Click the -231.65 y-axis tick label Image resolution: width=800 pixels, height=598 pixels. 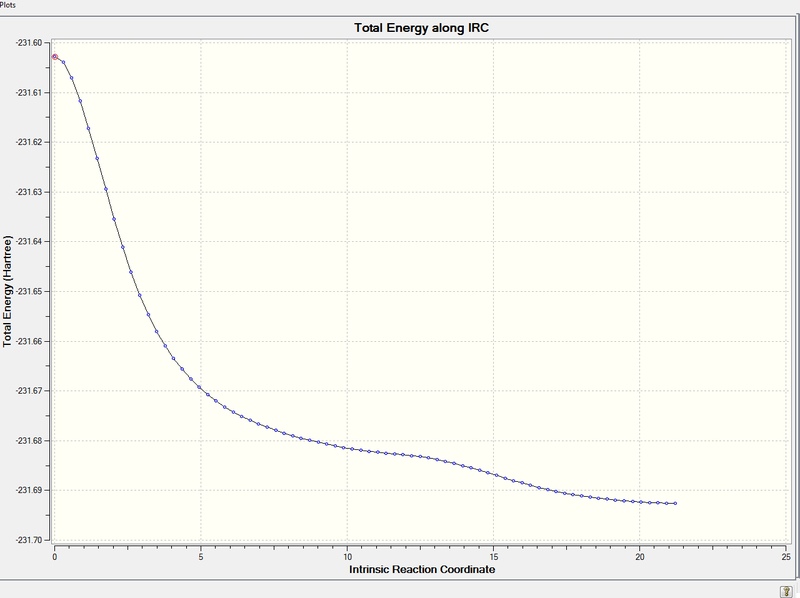pos(29,291)
